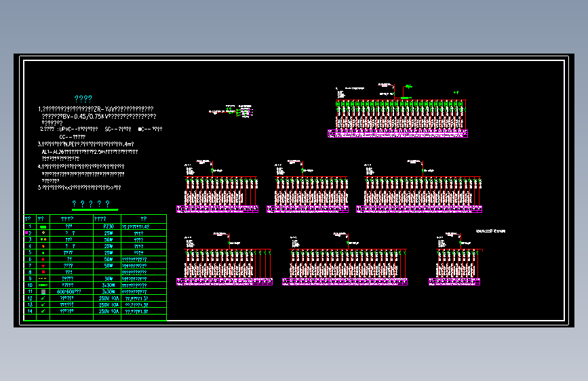The image size is (588, 381).
Task: Click the red square symbol in legend row 8
Action: coord(43,272)
